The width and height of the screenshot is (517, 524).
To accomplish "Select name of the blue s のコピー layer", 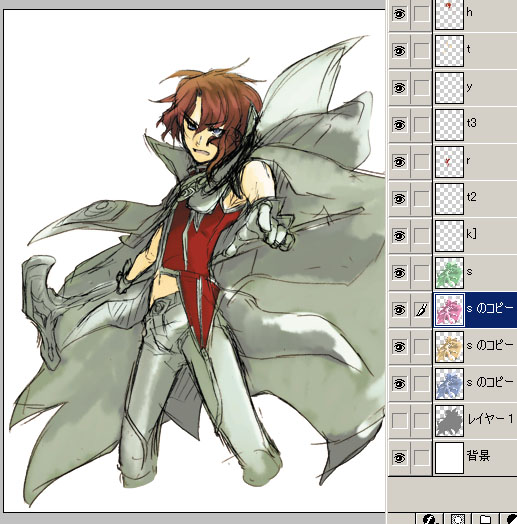I will 490,382.
